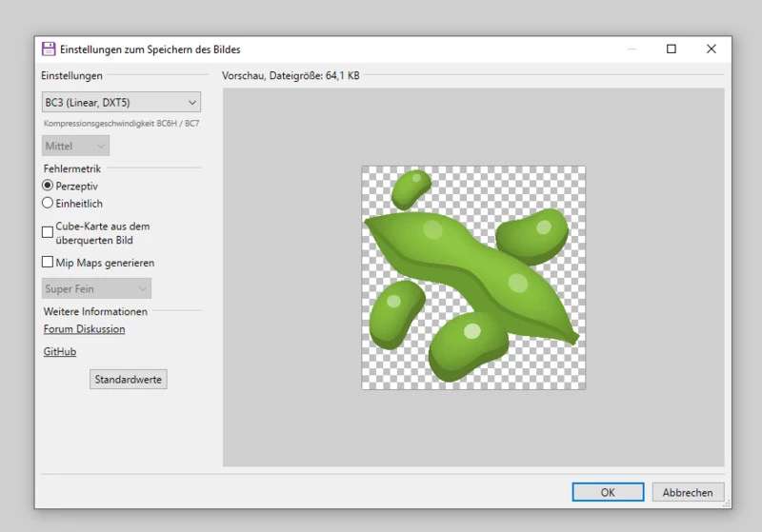Click the resize grip in dialog corner
762x532 pixels.
726,503
